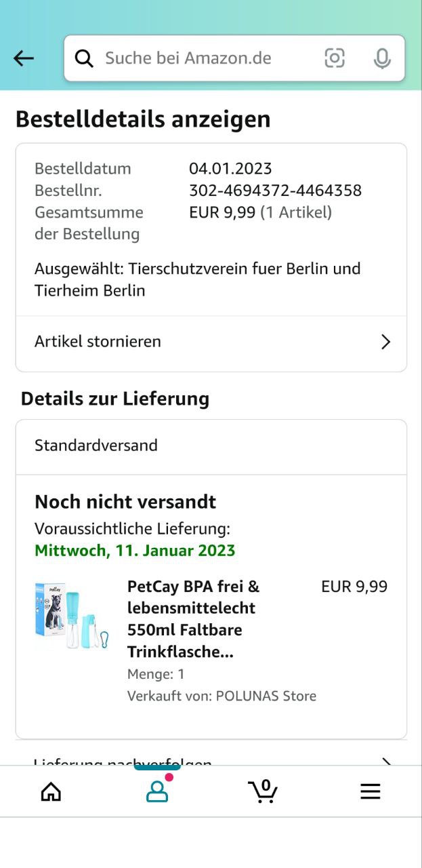Open the shopping cart icon
Screen dimensions: 422x868
click(263, 791)
